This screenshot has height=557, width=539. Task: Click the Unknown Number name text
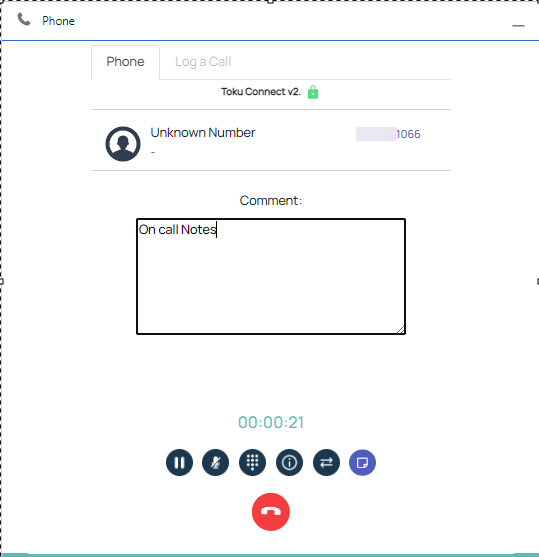coord(203,133)
